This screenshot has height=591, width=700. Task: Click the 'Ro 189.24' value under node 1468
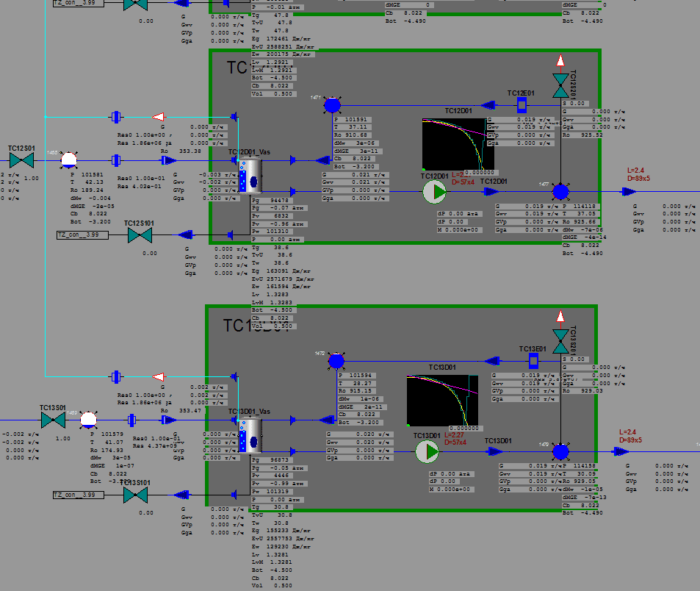pyautogui.click(x=87, y=190)
